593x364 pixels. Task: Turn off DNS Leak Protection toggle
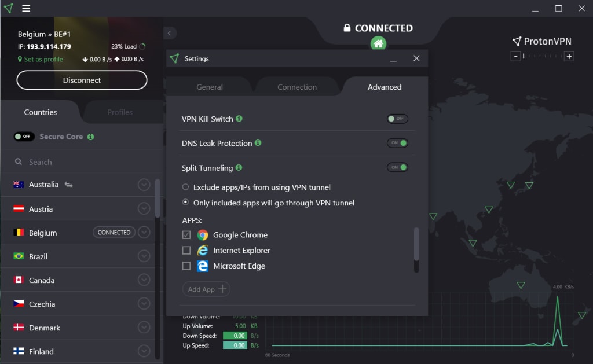pos(397,142)
